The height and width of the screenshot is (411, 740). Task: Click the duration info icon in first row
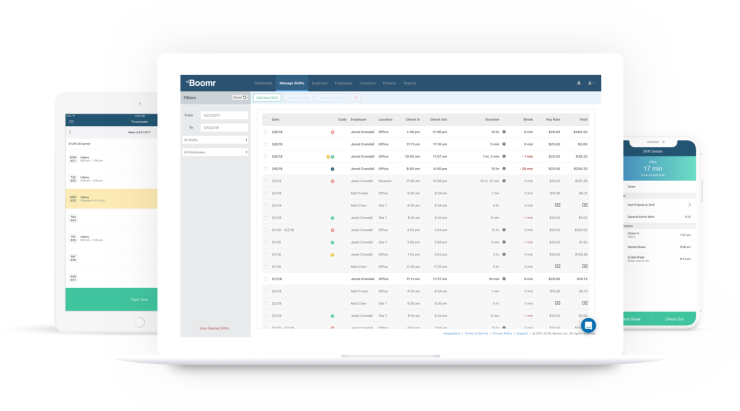click(504, 131)
